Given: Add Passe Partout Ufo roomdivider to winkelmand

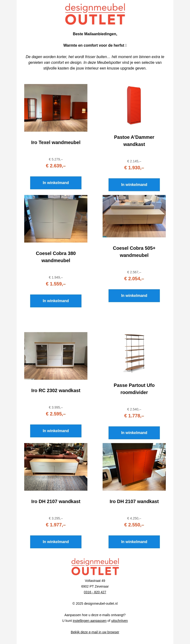Looking at the screenshot, I should pos(134,433).
